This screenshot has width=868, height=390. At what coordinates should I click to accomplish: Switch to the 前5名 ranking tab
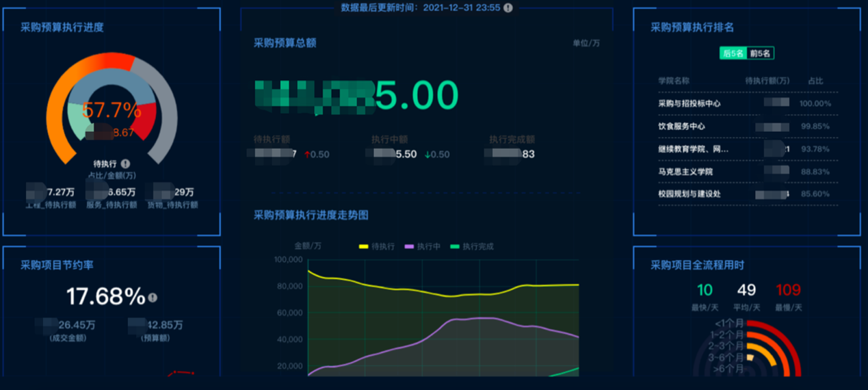pyautogui.click(x=760, y=53)
